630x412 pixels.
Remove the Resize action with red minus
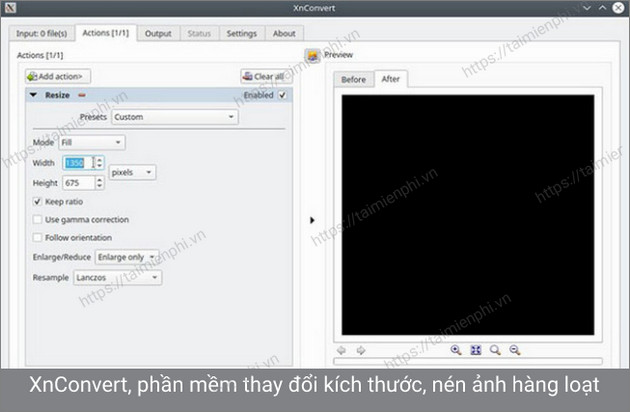[x=82, y=95]
